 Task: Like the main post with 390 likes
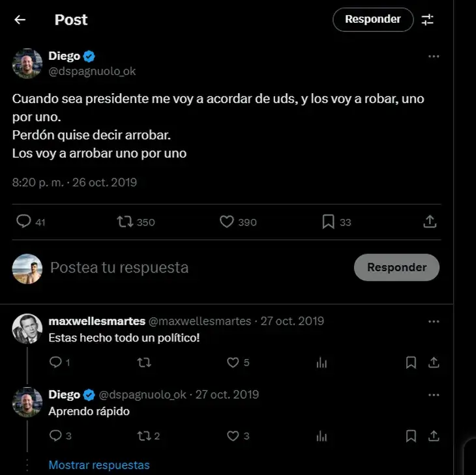pos(226,222)
